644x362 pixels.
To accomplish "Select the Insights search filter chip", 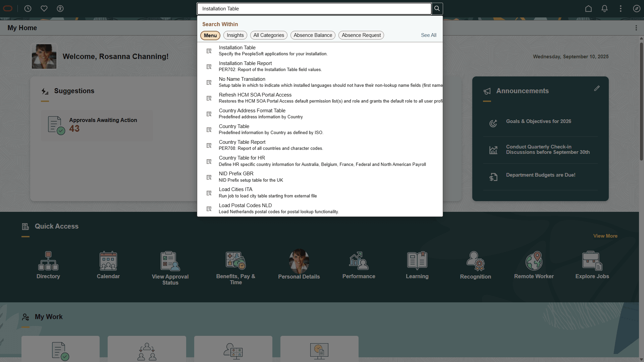I will click(235, 35).
